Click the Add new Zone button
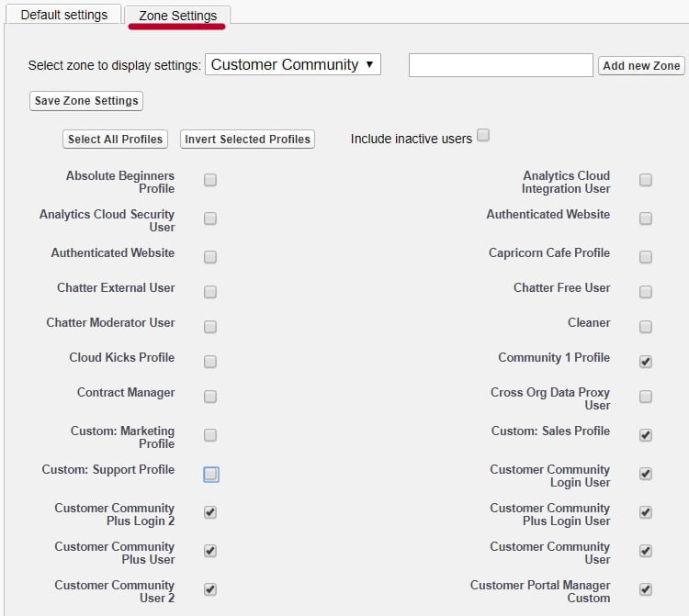Viewport: 689px width, 616px height. pos(641,66)
